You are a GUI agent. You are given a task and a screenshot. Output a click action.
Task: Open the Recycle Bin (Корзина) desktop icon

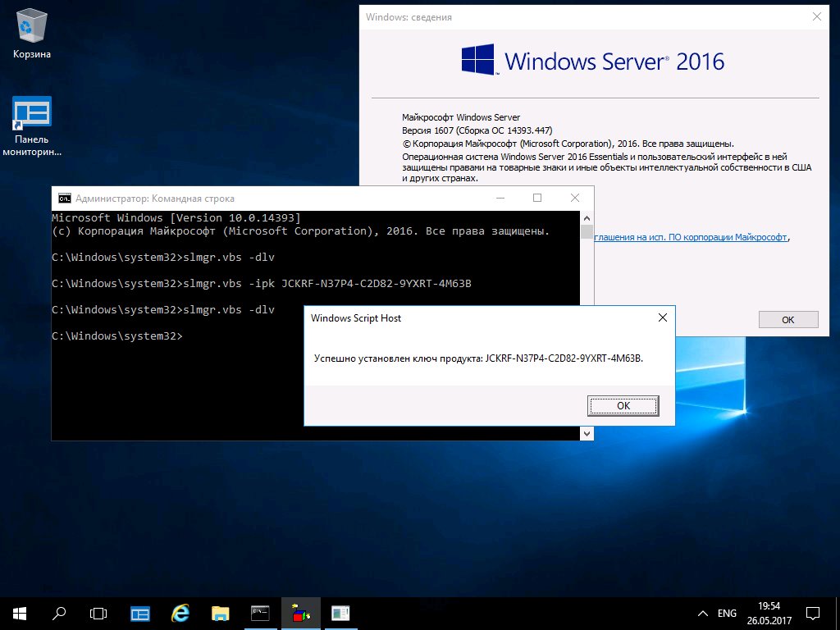(32, 34)
